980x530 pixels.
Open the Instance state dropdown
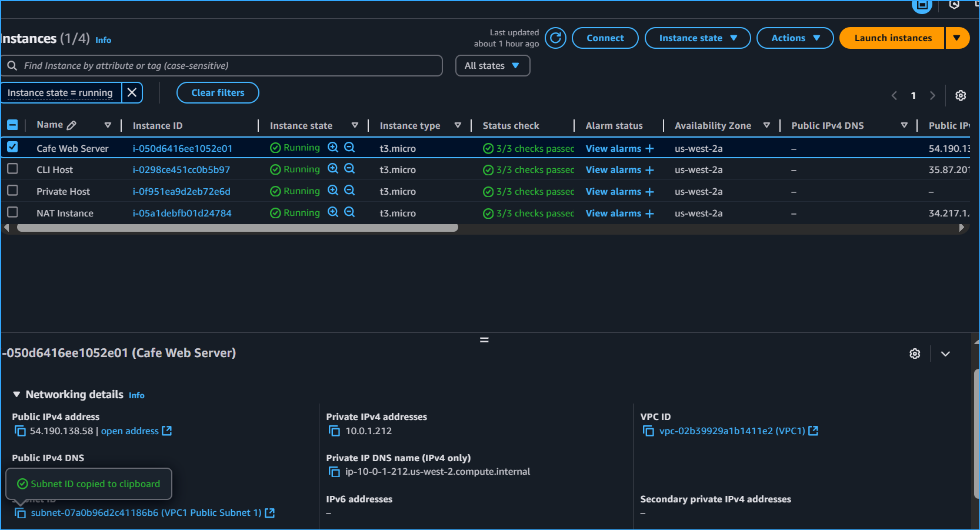(x=697, y=38)
